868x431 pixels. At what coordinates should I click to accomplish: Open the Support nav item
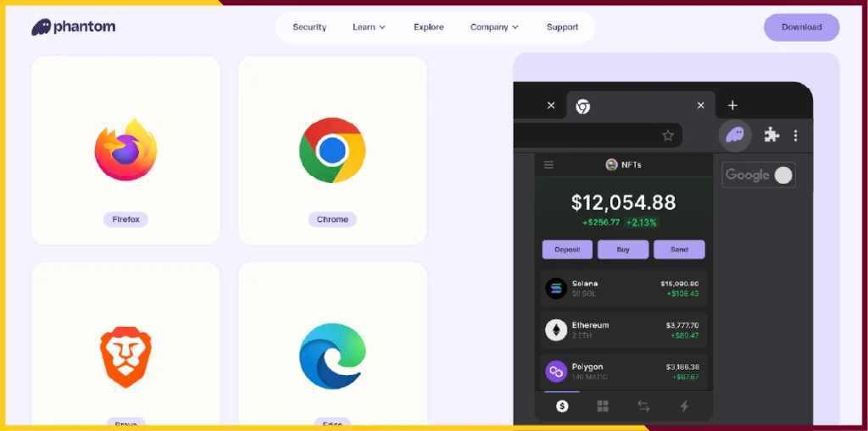click(x=563, y=27)
